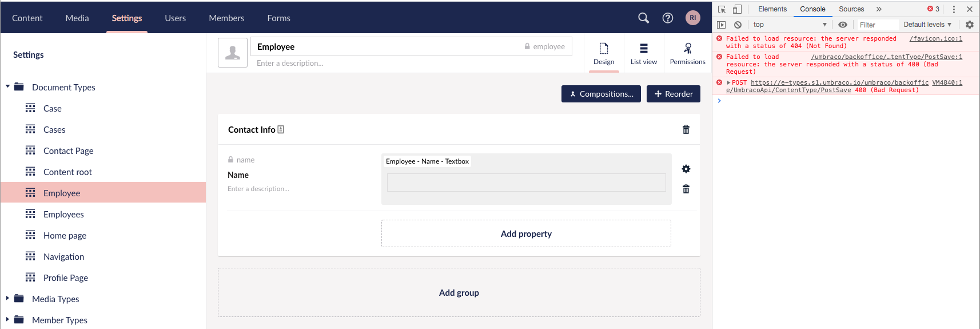This screenshot has width=980, height=329.
Task: Show more DevTools tabs chevron
Action: click(x=879, y=9)
